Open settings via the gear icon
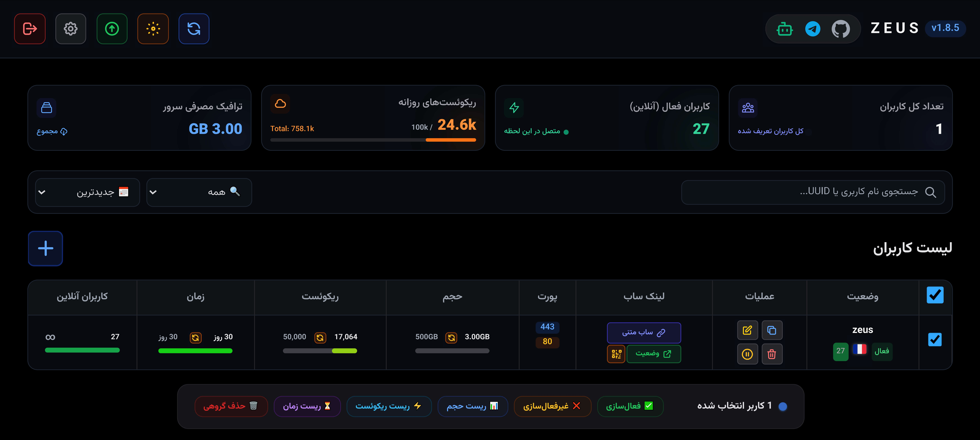980x440 pixels. click(x=71, y=29)
